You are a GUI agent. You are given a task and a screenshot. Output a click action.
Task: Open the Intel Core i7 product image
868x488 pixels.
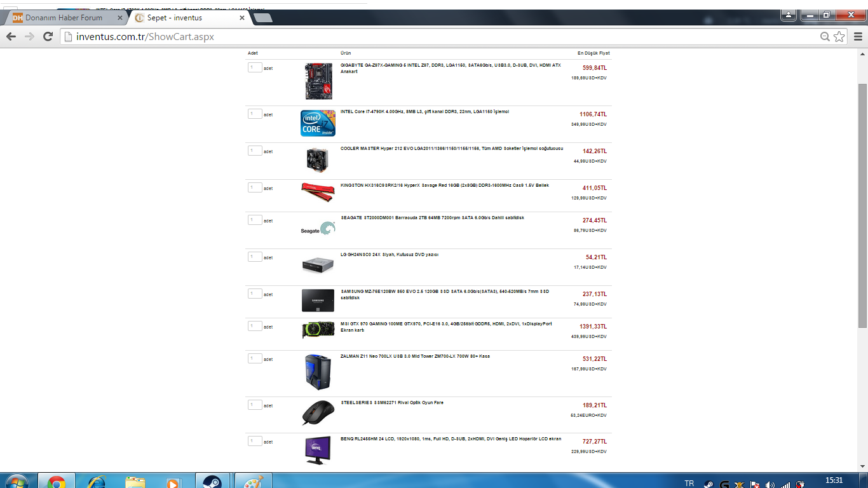[x=318, y=123]
